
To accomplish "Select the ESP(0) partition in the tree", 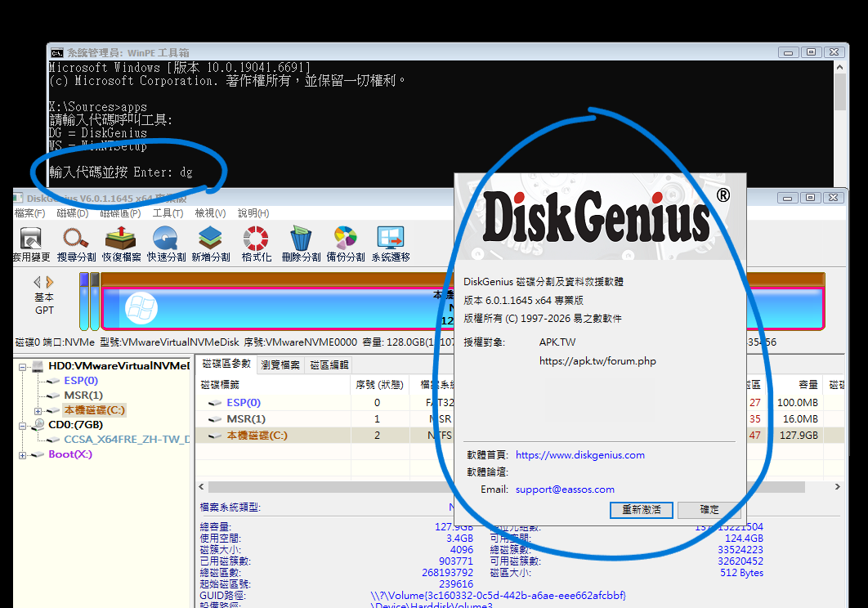I will pos(81,381).
